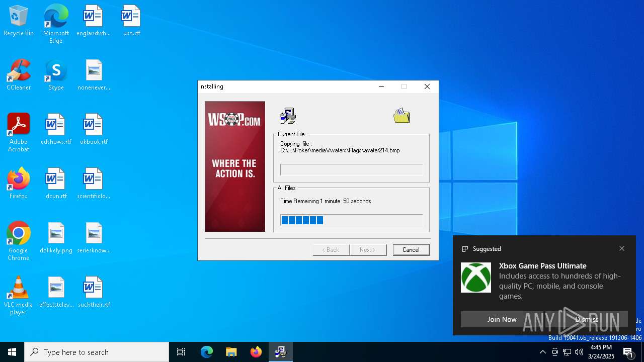This screenshot has height=362, width=644.
Task: Click the Current File progress bar
Action: pos(351,169)
